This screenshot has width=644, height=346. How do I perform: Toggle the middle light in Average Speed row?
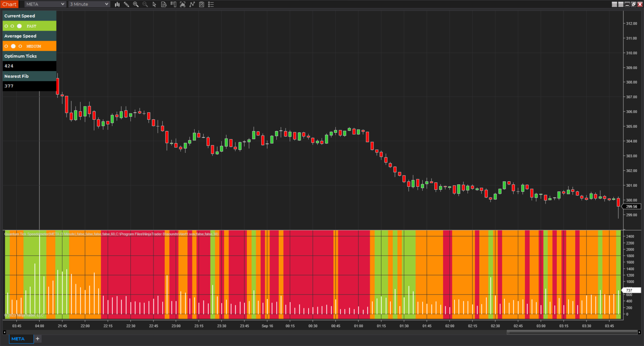(13, 46)
